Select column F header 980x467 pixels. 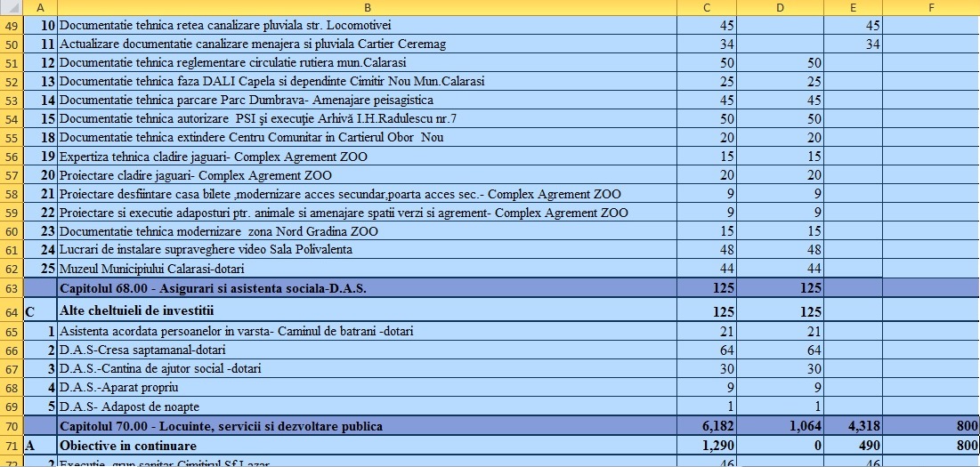click(x=931, y=7)
